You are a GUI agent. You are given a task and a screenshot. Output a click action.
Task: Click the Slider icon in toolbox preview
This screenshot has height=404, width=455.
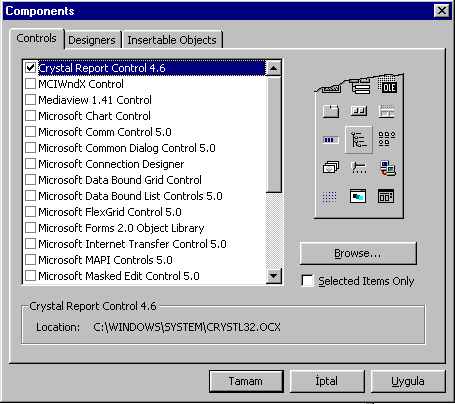[359, 168]
